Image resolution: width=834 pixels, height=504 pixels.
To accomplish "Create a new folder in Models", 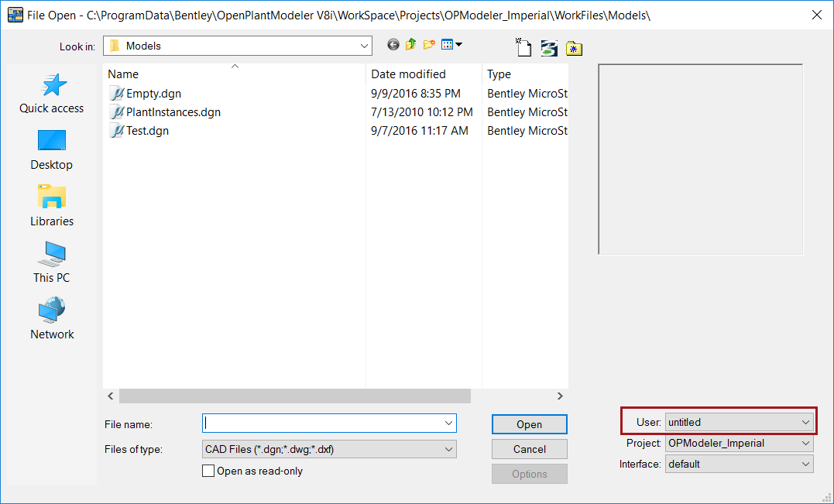I will pos(429,45).
